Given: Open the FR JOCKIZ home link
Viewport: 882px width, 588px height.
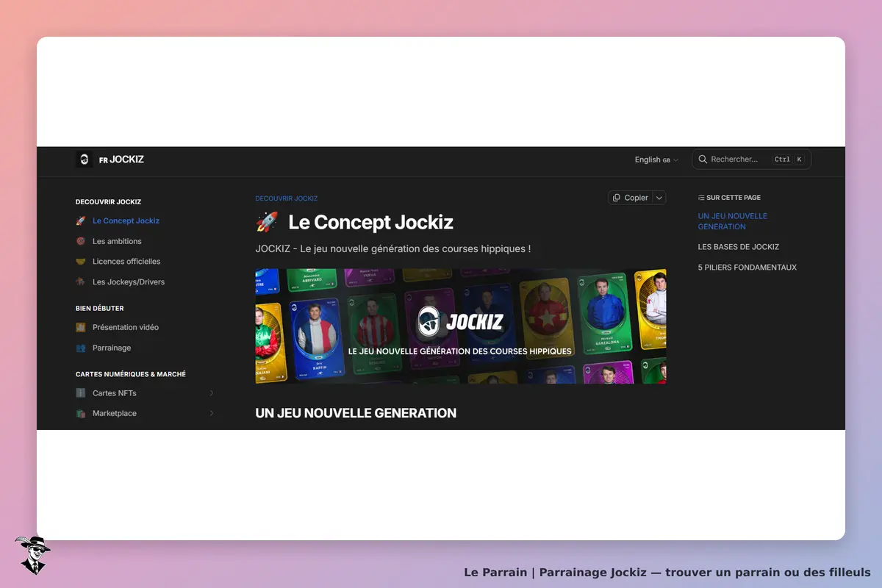Looking at the screenshot, I should 110,159.
